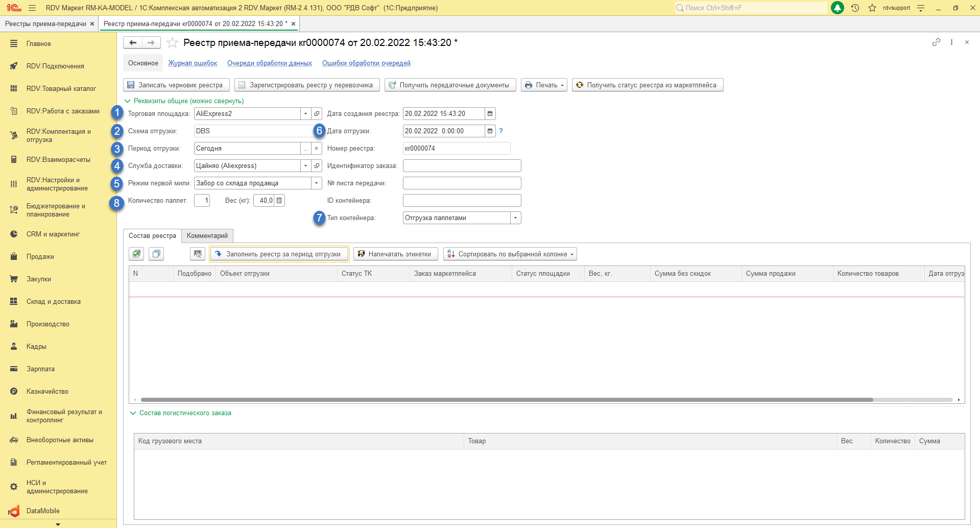The height and width of the screenshot is (528, 980).
Task: Open the history icon in title bar
Action: (x=855, y=8)
